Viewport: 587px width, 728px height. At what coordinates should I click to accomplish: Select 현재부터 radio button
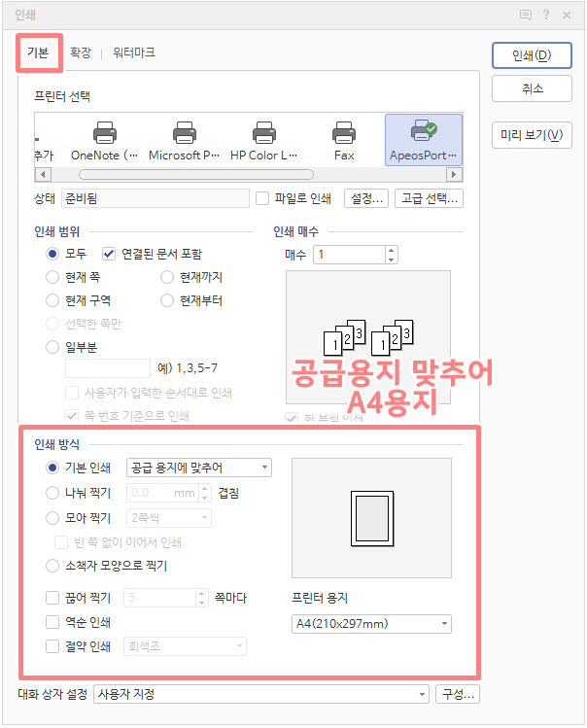point(167,300)
